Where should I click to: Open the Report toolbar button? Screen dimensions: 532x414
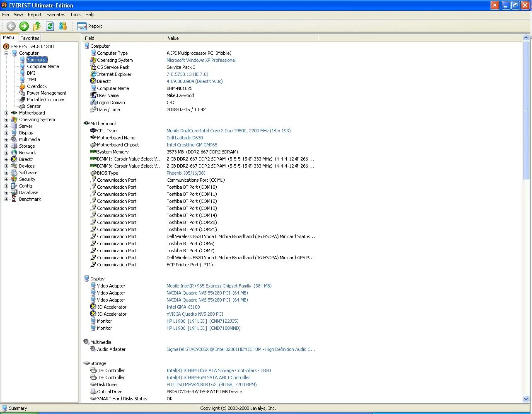point(89,26)
